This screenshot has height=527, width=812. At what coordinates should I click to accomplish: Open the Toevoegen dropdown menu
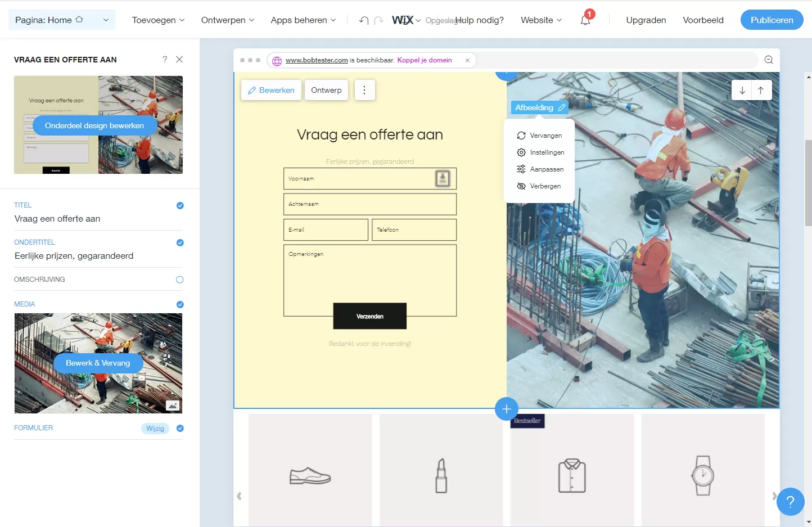pos(158,20)
